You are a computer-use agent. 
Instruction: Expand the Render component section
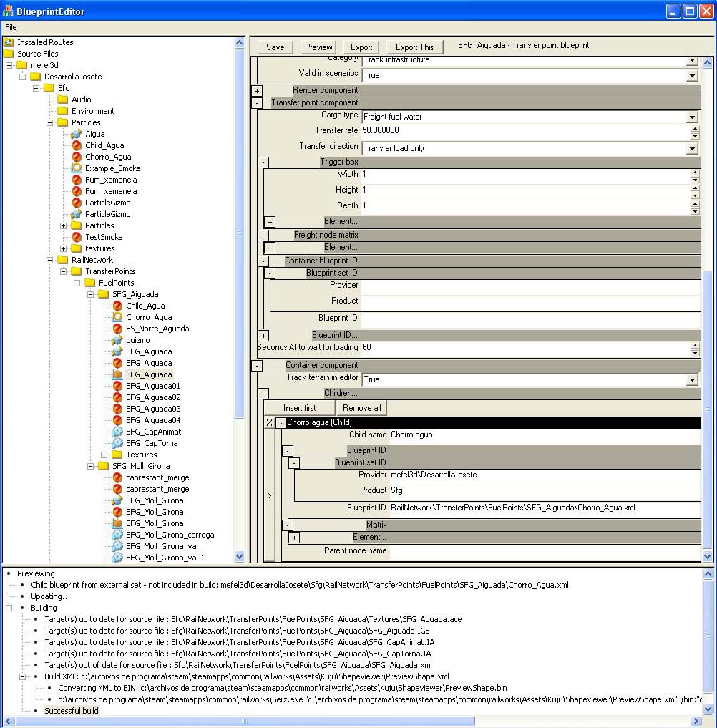[257, 91]
